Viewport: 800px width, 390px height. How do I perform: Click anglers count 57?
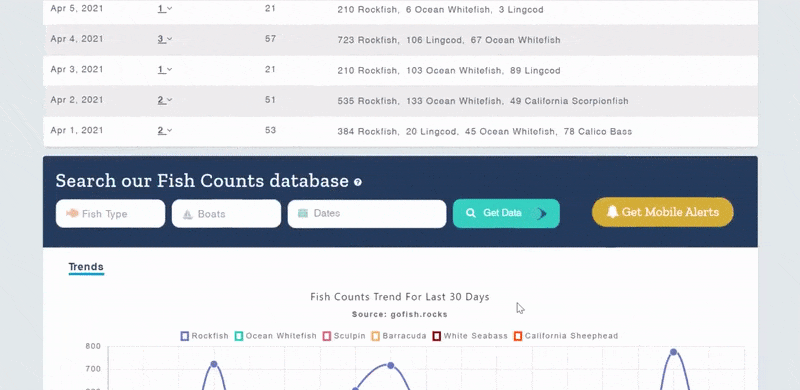[x=270, y=39]
